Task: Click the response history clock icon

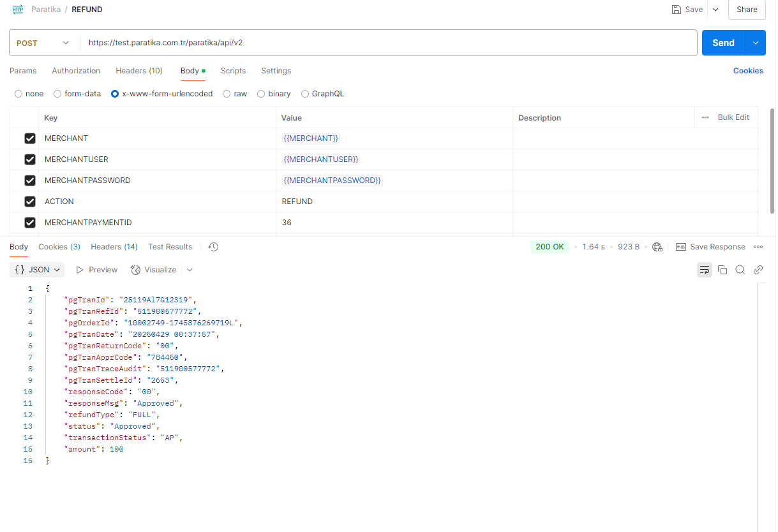Action: 214,247
